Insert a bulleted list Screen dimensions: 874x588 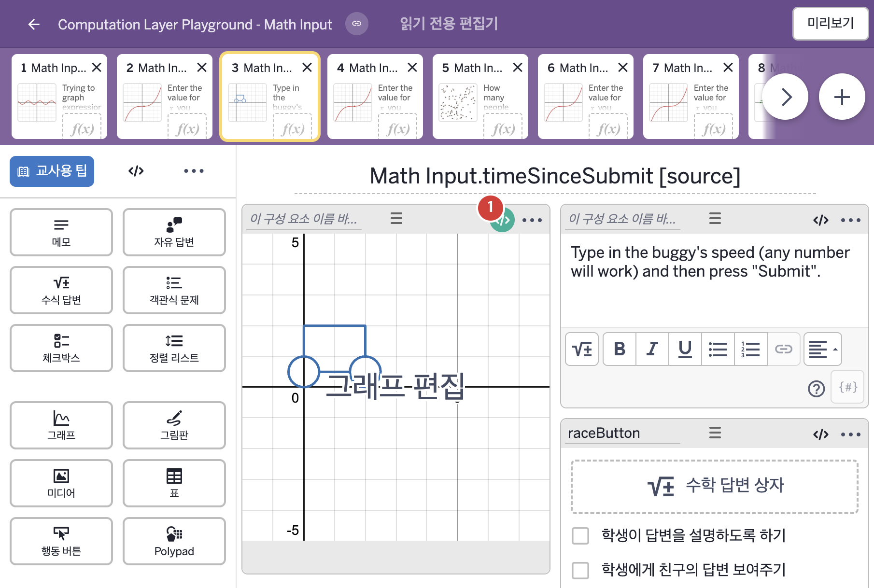pos(718,349)
